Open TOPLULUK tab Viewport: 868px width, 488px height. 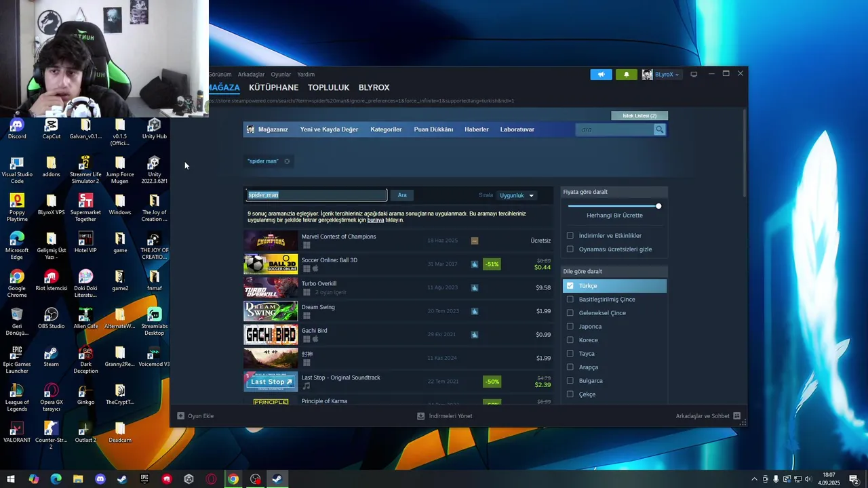pyautogui.click(x=328, y=87)
